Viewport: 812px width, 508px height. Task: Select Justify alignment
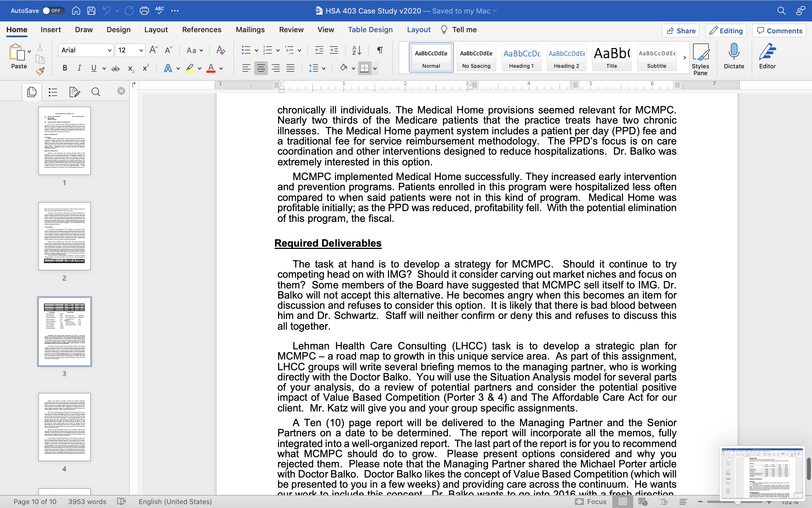(290, 68)
